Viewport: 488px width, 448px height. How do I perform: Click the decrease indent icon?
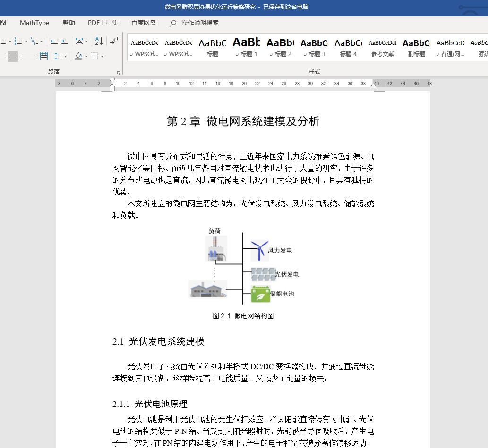54,41
